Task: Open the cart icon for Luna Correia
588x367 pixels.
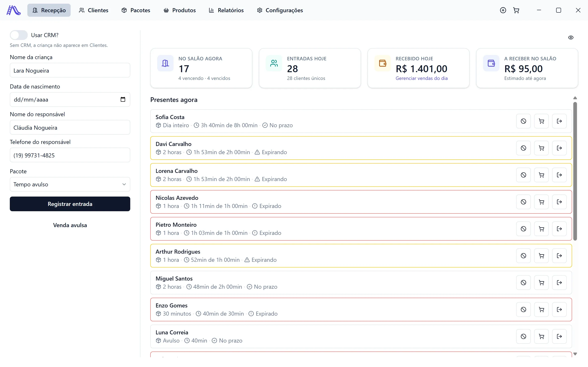Action: 541,336
